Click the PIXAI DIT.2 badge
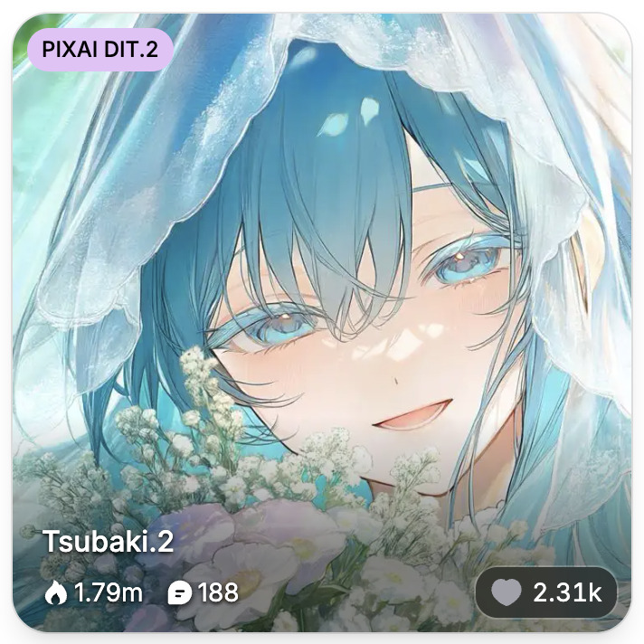This screenshot has height=644, width=644. tap(100, 50)
